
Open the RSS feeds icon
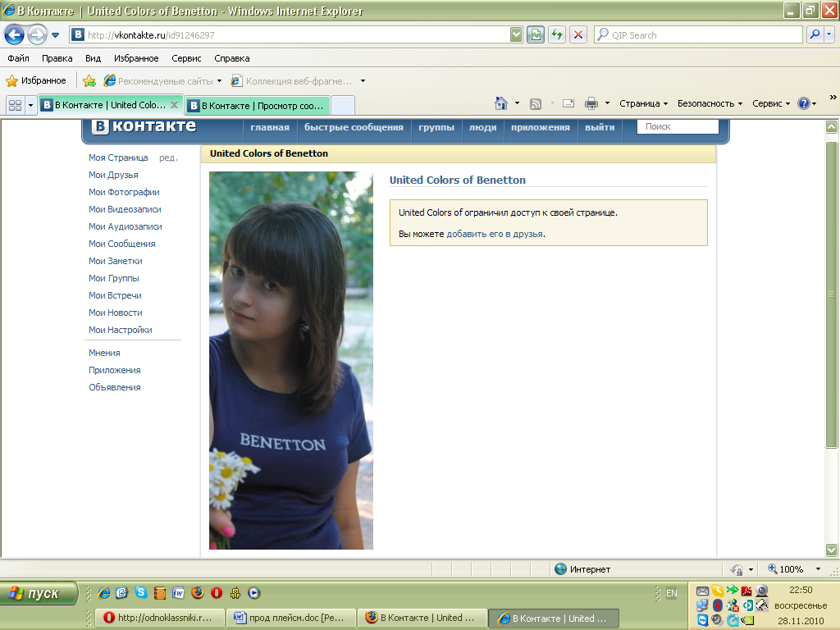pos(535,104)
